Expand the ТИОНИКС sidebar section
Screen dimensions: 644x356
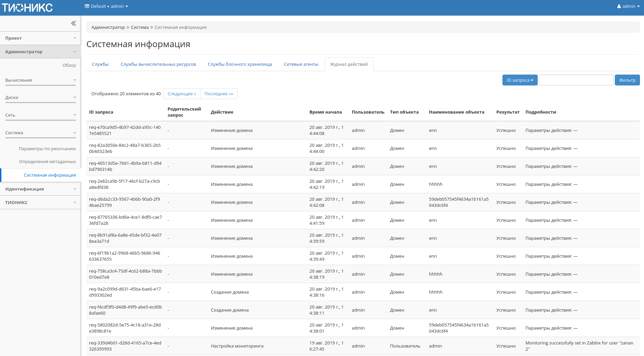click(x=40, y=203)
